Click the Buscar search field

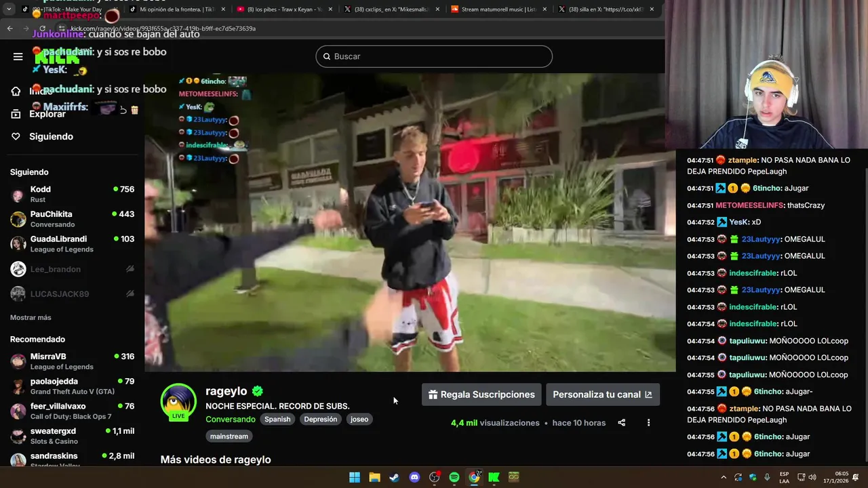(x=434, y=56)
